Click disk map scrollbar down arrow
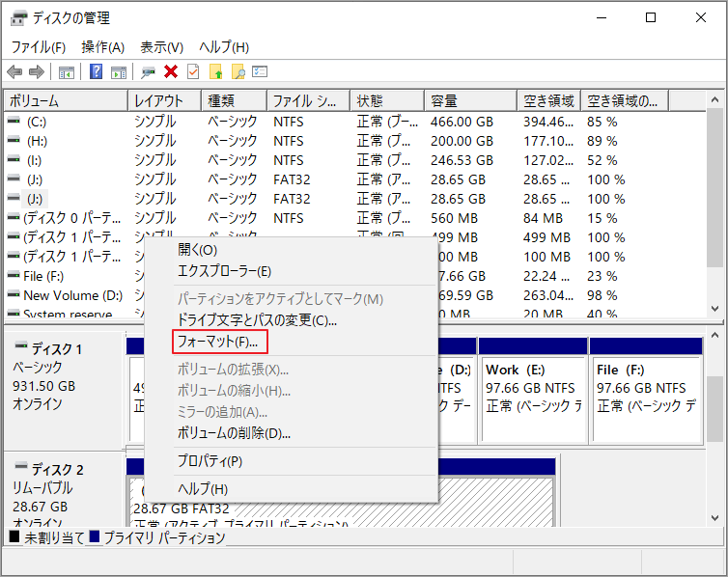The image size is (728, 577). tap(715, 518)
